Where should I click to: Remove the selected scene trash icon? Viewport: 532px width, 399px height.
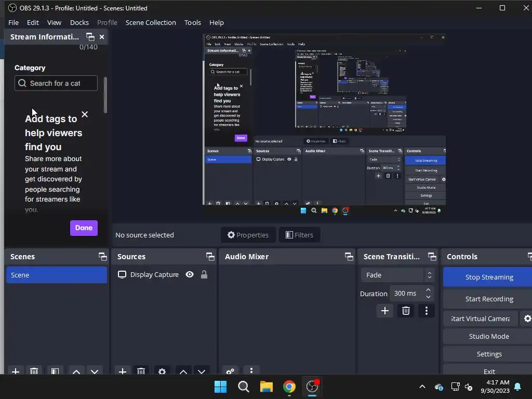(x=34, y=371)
